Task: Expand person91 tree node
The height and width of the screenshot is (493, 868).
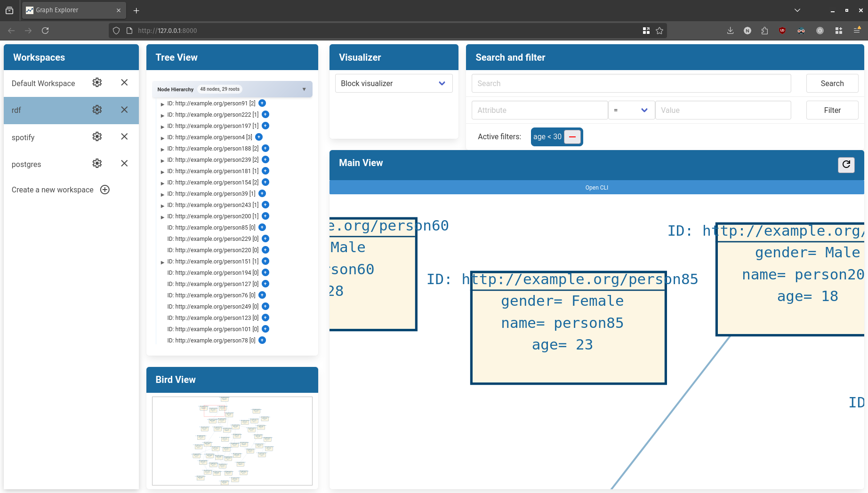Action: tap(162, 104)
